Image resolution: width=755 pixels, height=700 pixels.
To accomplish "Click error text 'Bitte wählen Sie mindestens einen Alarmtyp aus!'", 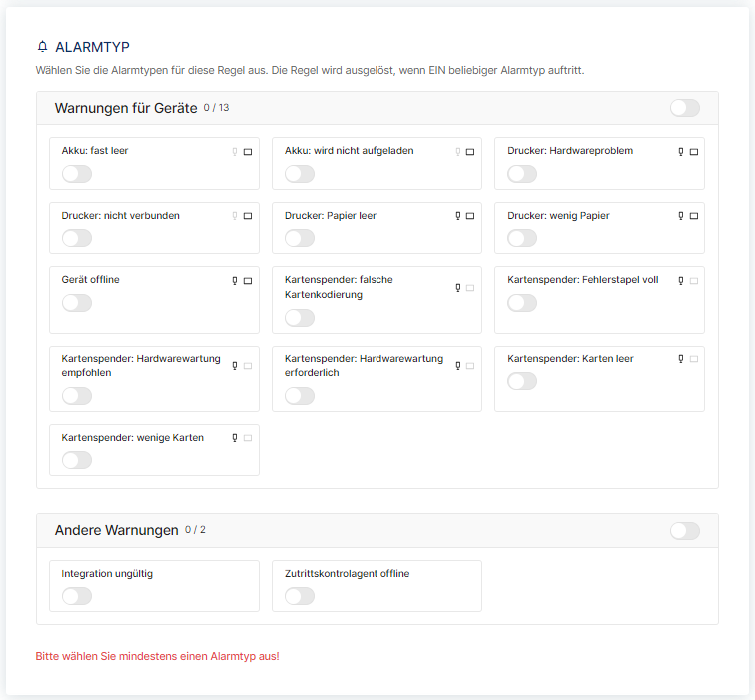I will pos(158,656).
